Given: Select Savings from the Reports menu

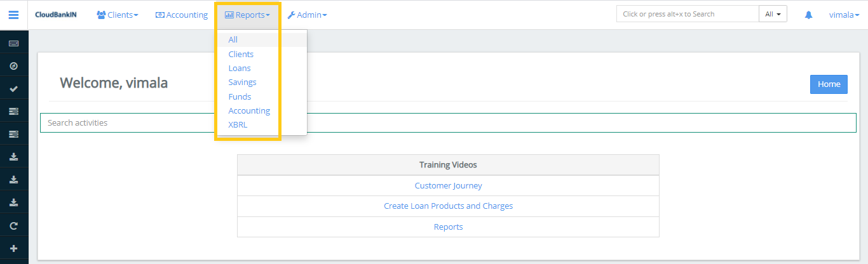Looking at the screenshot, I should click(x=242, y=82).
